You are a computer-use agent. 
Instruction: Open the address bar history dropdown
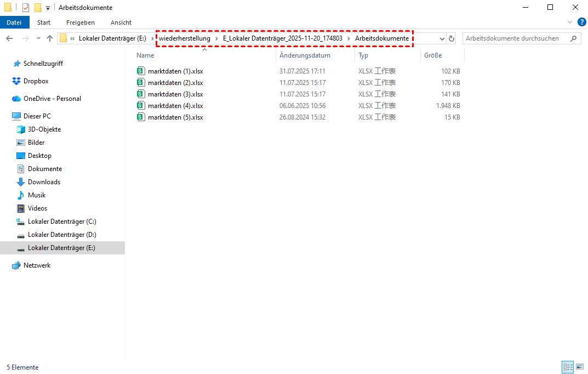(442, 38)
